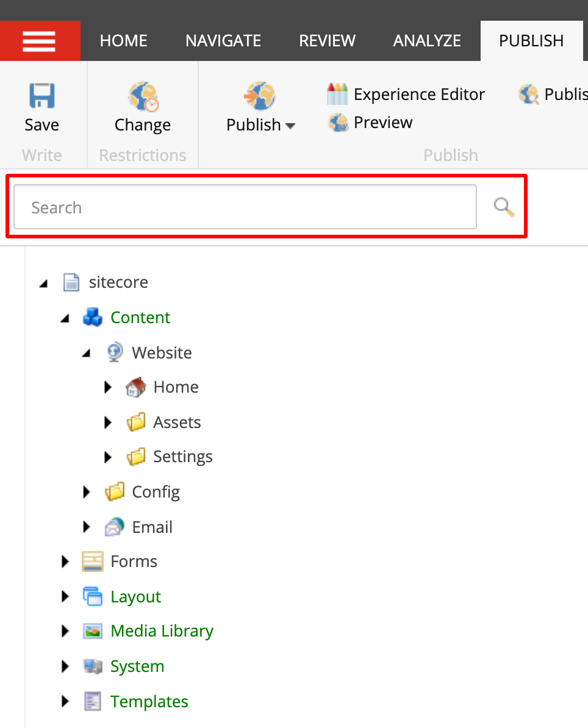Screen dimensions: 588x728
Task: Expand the Home tree node
Action: coord(108,387)
